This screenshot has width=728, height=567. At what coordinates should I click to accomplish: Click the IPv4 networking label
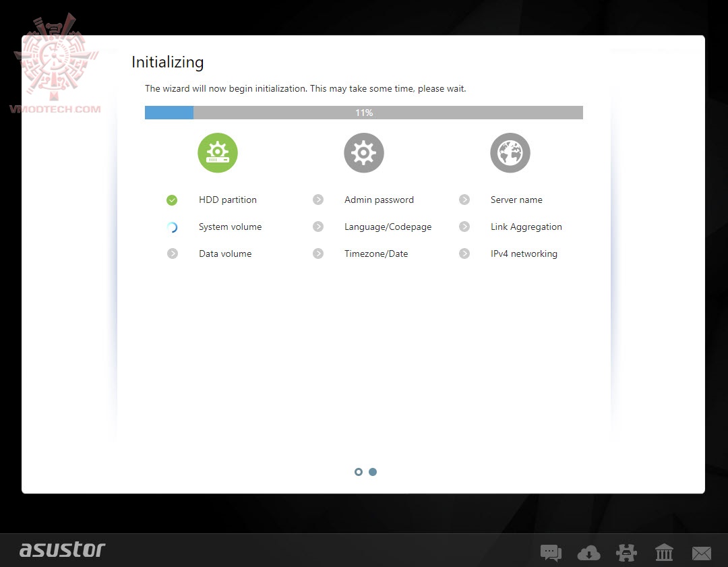[x=524, y=253]
